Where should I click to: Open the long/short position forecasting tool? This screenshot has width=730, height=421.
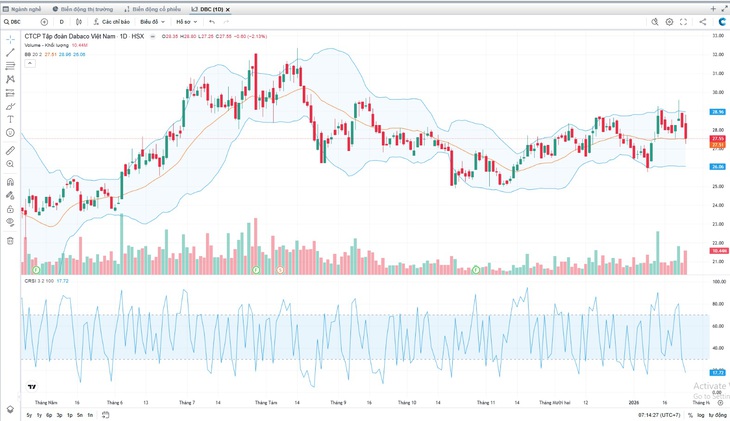click(10, 93)
